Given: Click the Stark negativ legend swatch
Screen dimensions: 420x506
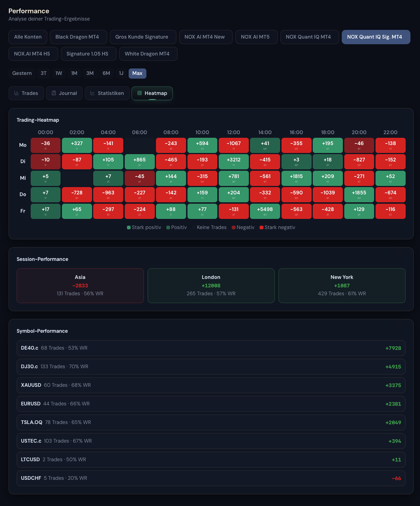Looking at the screenshot, I should pyautogui.click(x=262, y=228).
